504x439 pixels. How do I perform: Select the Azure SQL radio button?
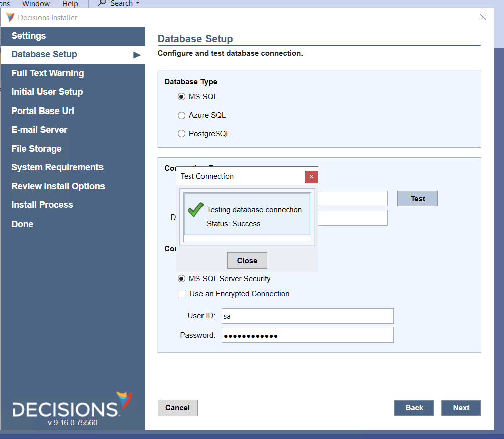[182, 116]
